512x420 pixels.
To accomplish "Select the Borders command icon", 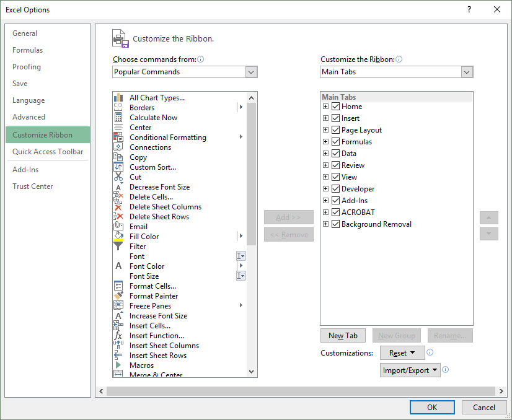I will 118,107.
